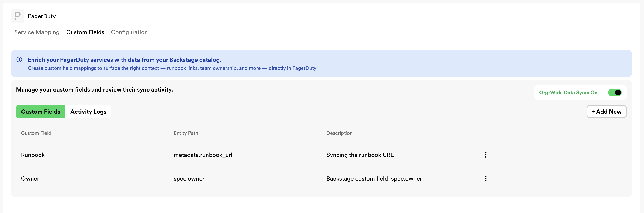This screenshot has width=644, height=213.
Task: Click the Description column header
Action: coord(339,133)
